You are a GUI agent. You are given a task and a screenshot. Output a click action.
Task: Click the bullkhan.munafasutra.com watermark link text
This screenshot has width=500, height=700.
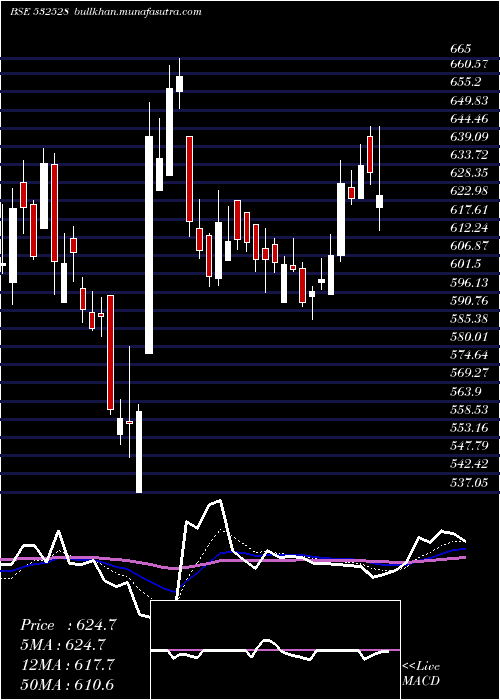point(137,12)
